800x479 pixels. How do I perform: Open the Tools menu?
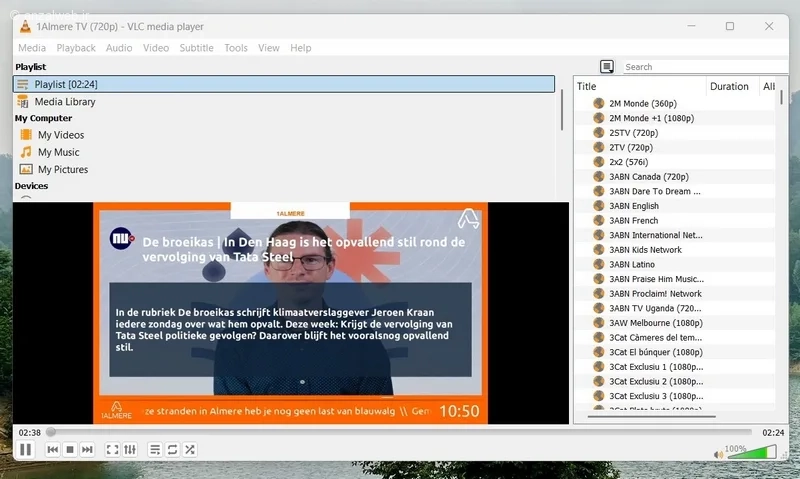point(236,47)
